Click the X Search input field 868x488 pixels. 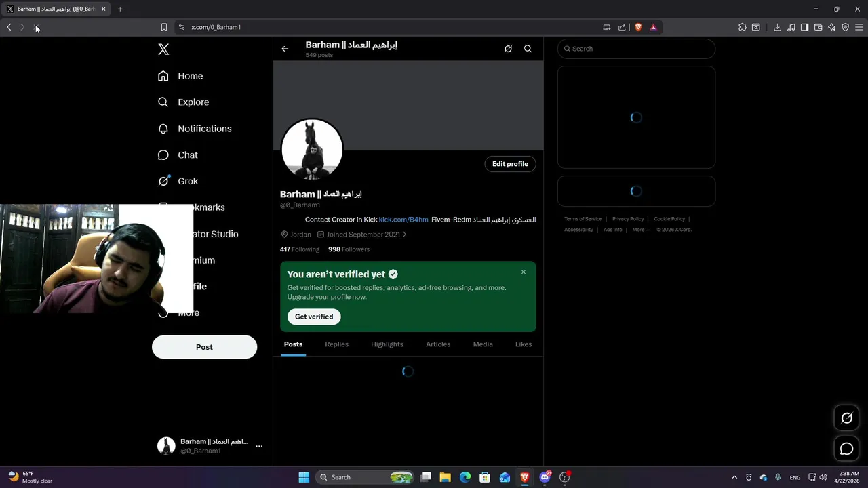(636, 49)
